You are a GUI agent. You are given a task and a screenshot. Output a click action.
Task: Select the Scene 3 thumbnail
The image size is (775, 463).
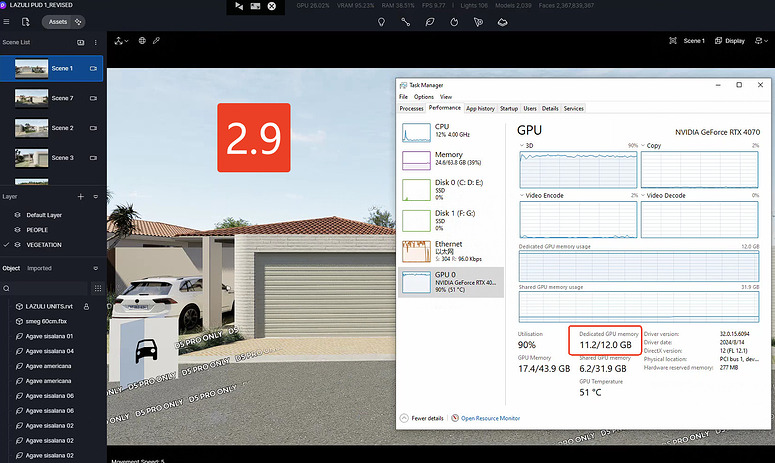32,158
